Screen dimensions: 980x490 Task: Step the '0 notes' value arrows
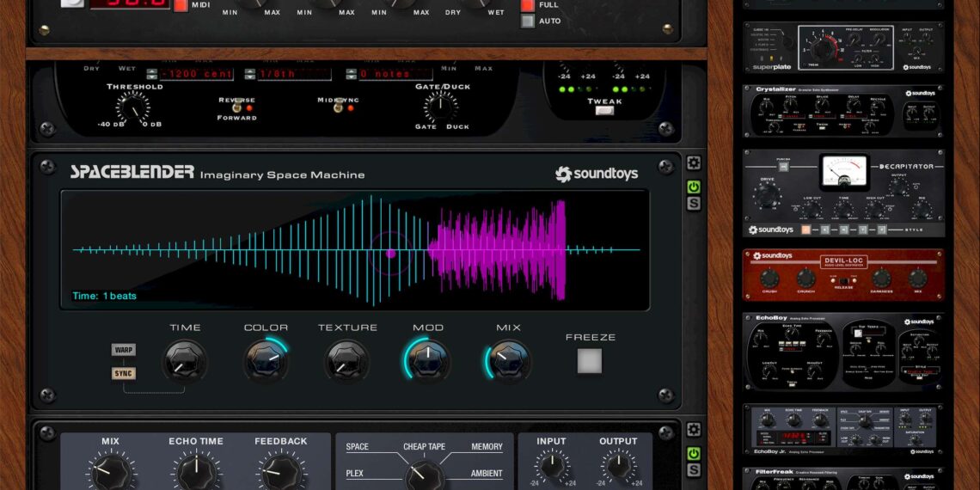click(350, 74)
